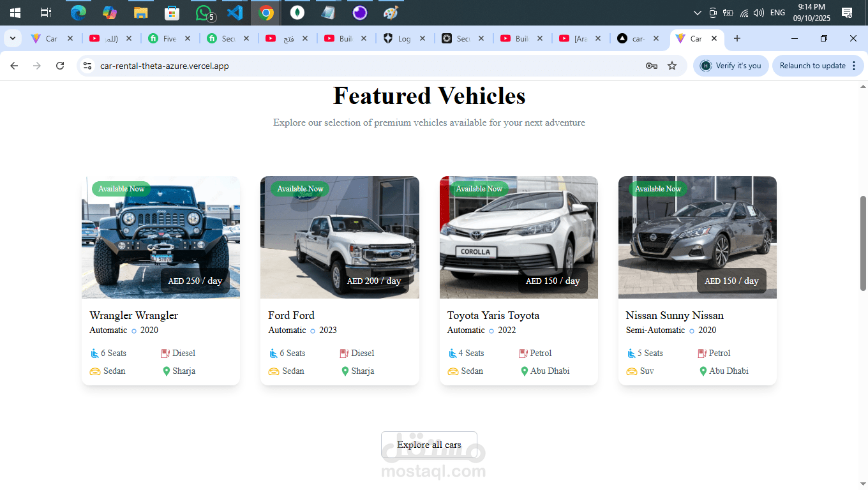Click 'AED 200 / day' price tag
868x490 pixels.
[374, 281]
